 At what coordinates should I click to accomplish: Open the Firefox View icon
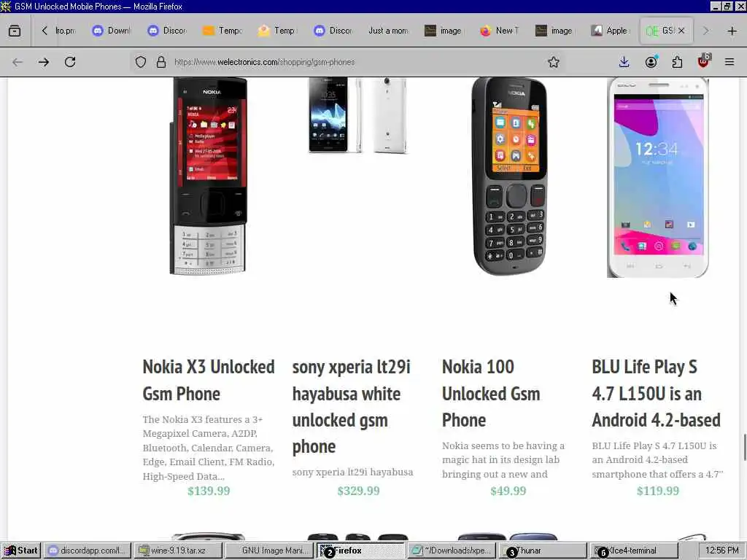click(x=15, y=31)
